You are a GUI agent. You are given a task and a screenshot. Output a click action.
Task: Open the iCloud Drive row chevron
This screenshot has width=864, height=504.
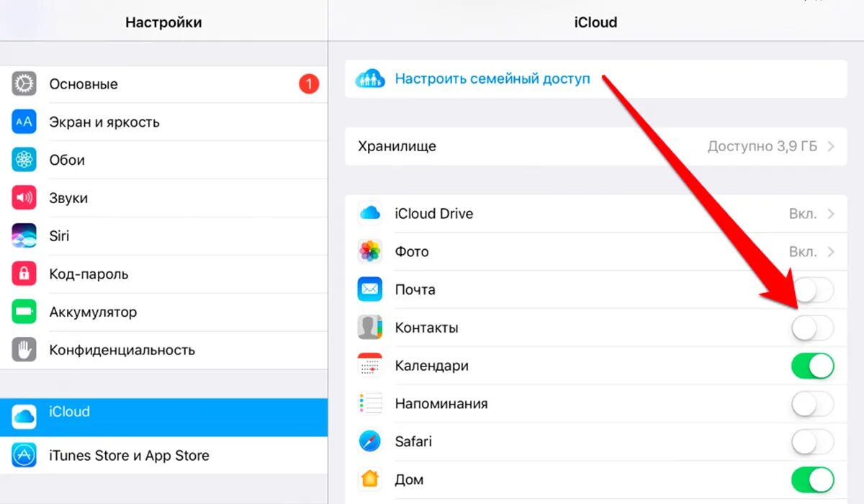click(831, 214)
